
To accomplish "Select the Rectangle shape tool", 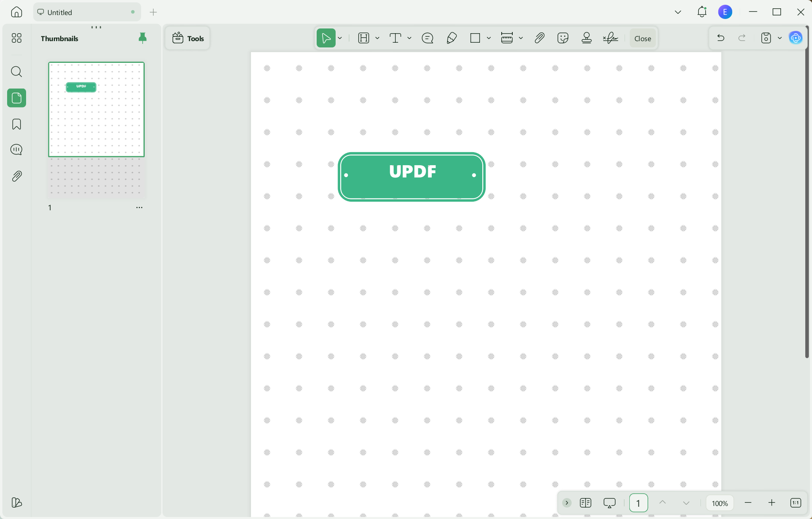I will [475, 38].
